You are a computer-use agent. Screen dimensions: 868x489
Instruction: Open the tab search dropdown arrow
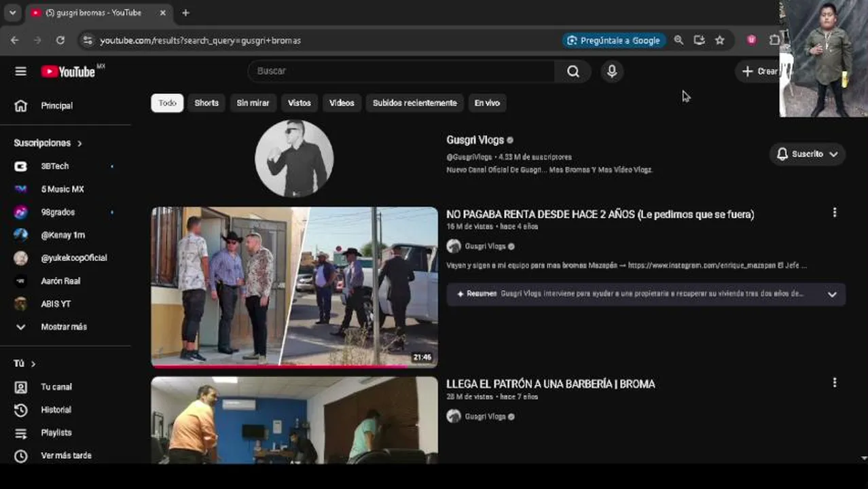click(12, 13)
